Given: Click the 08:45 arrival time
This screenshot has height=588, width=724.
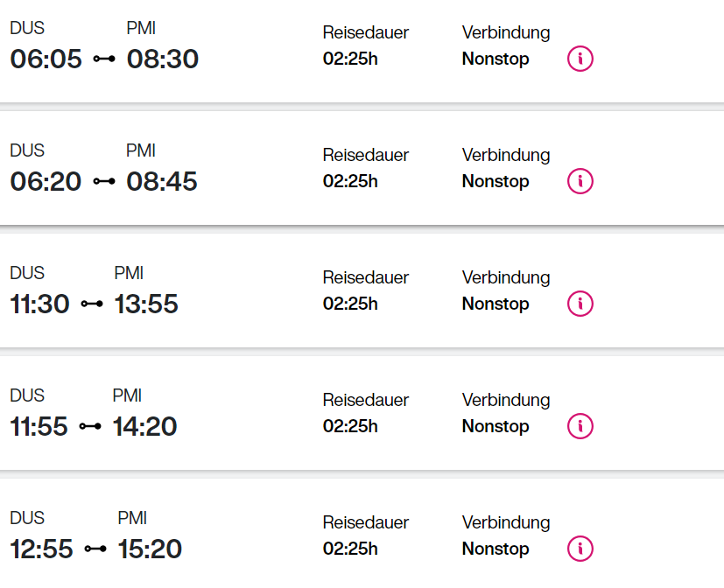Looking at the screenshot, I should coord(162,182).
